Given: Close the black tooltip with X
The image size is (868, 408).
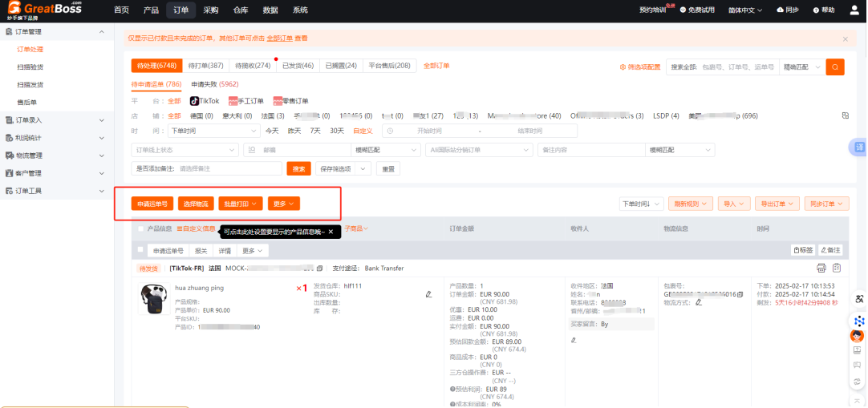Looking at the screenshot, I should tap(331, 232).
